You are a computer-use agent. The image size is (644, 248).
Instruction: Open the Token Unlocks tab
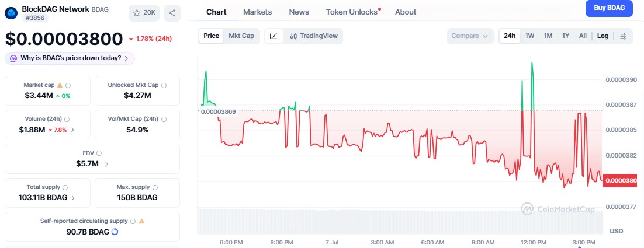(x=352, y=12)
